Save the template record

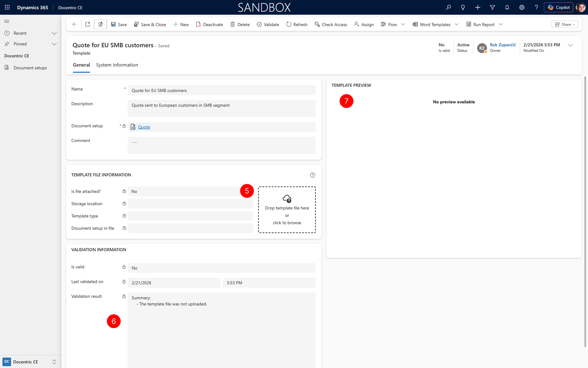[x=119, y=25]
